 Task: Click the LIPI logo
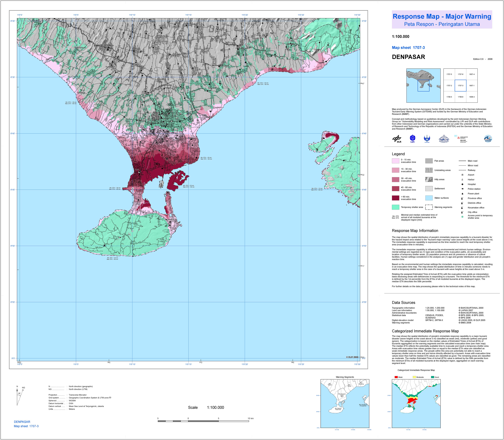[x=412, y=139]
